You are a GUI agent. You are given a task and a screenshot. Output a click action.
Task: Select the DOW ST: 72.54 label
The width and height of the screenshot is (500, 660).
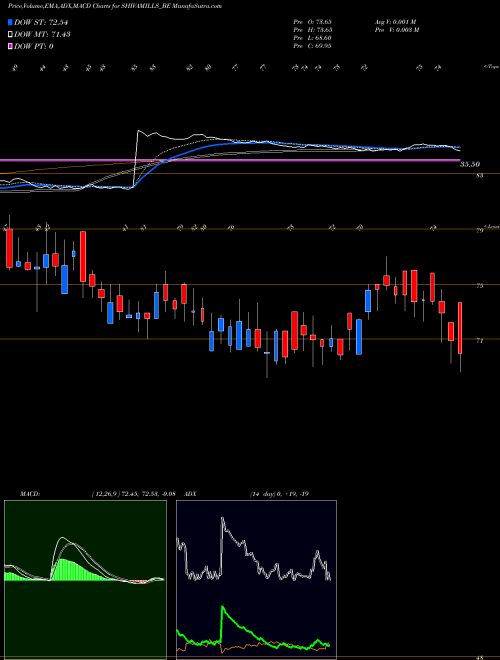(x=41, y=22)
